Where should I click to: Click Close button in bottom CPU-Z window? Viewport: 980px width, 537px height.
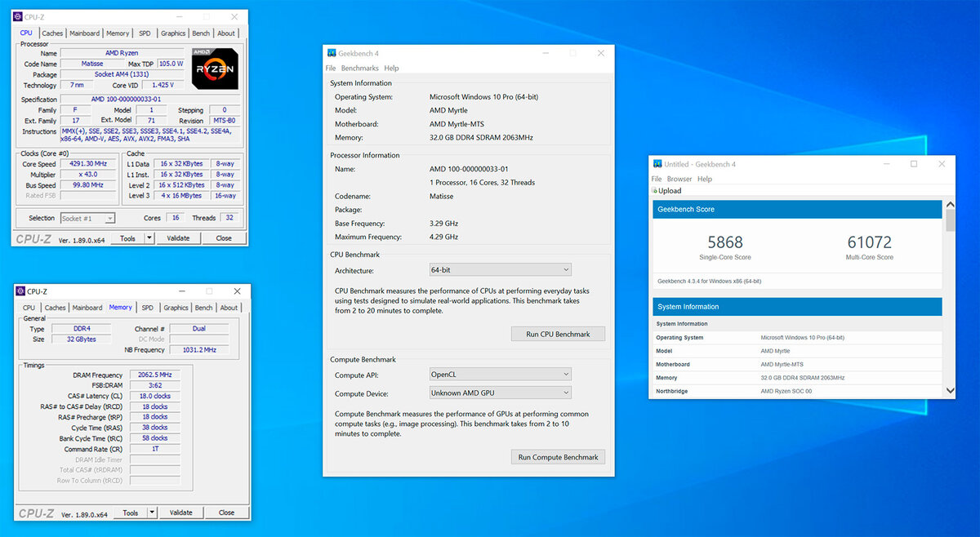point(226,513)
